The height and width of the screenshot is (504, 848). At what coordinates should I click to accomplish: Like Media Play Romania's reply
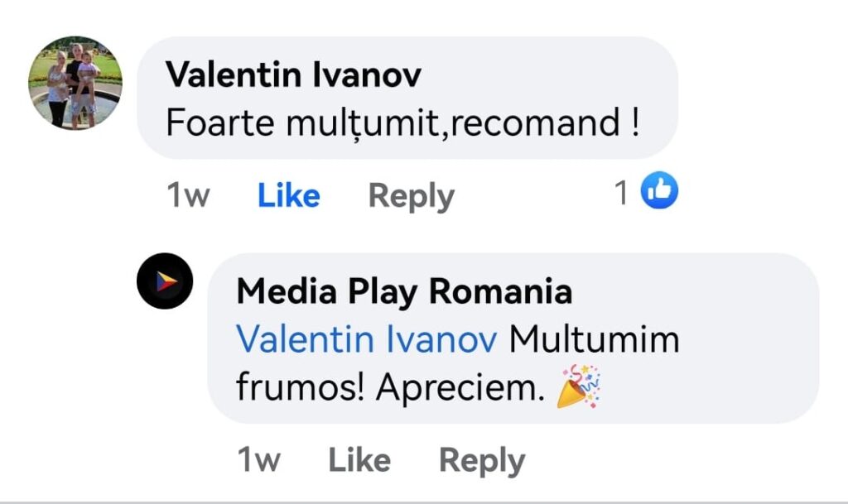(359, 460)
